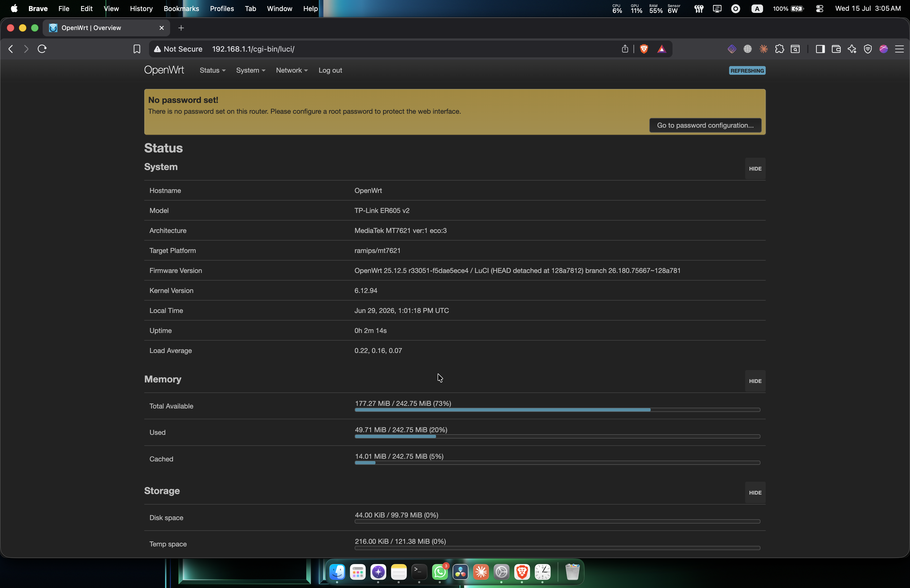Open System Settings gear in the dock
This screenshot has width=910, height=588.
click(x=501, y=572)
